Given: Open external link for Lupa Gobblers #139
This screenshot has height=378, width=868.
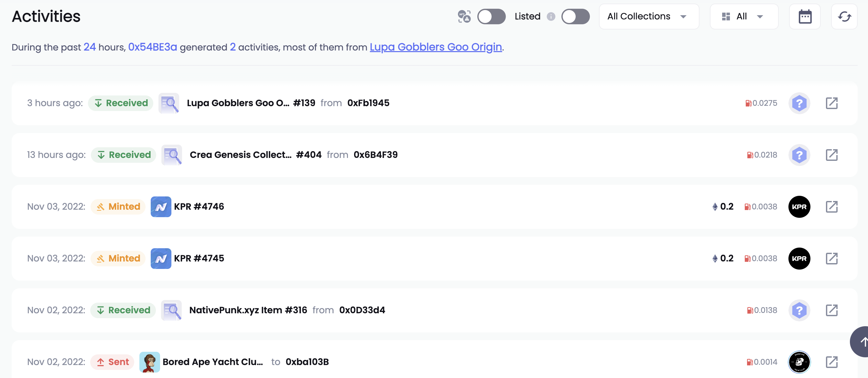Looking at the screenshot, I should tap(831, 103).
